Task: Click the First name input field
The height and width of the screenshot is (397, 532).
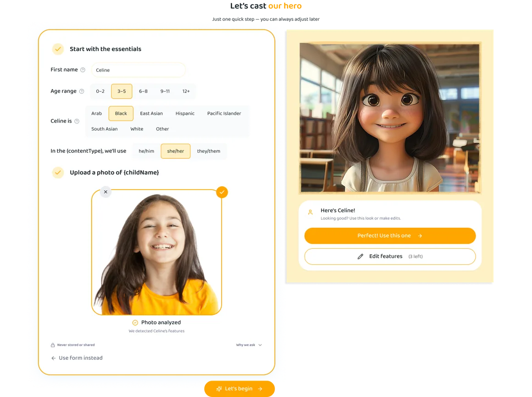Action: 138,70
